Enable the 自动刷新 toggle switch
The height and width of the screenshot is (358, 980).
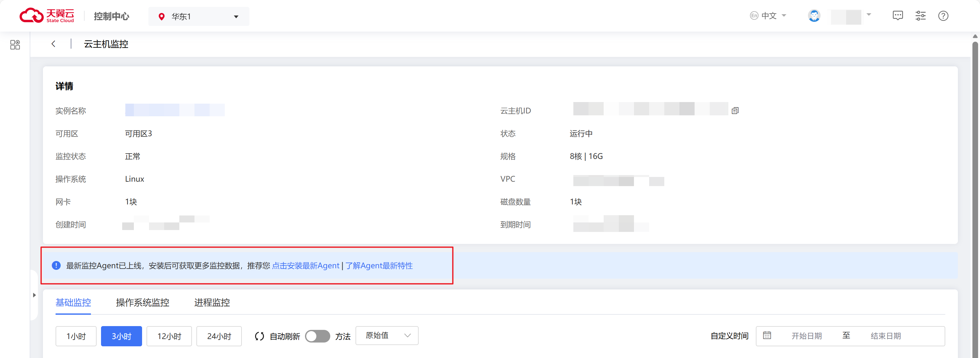(x=317, y=336)
